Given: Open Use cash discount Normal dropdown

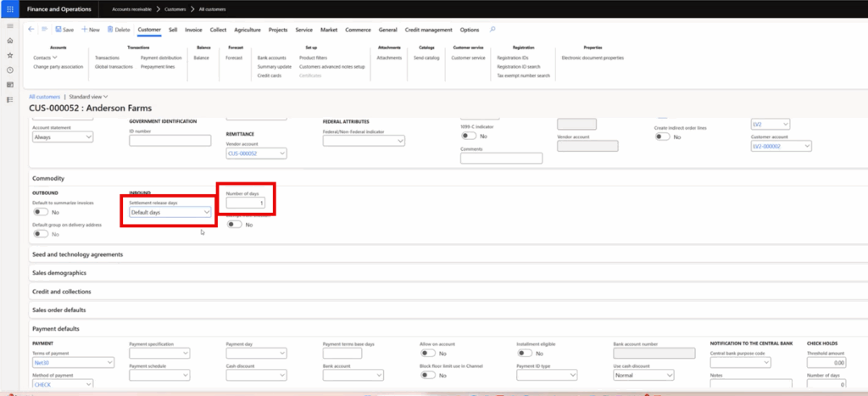Looking at the screenshot, I should [x=644, y=375].
